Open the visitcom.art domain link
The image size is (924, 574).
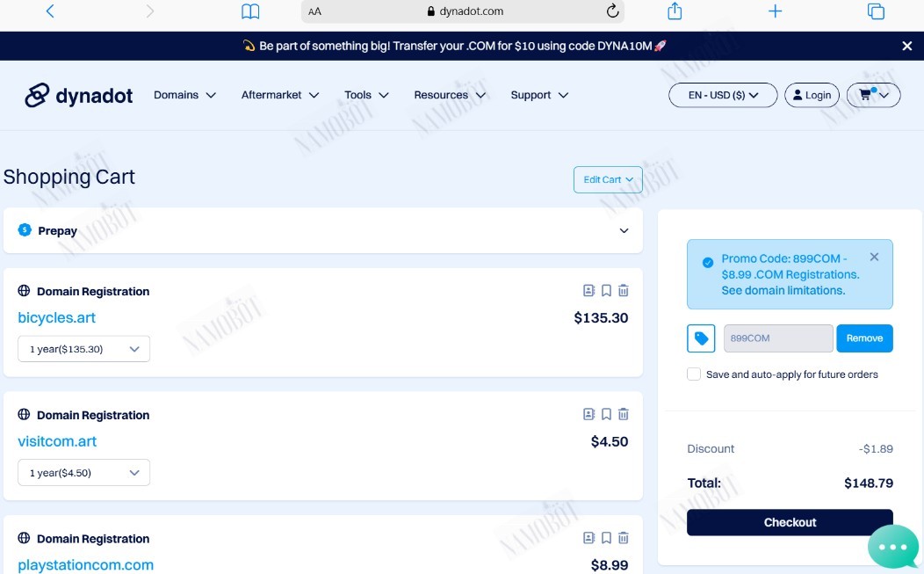click(x=57, y=441)
